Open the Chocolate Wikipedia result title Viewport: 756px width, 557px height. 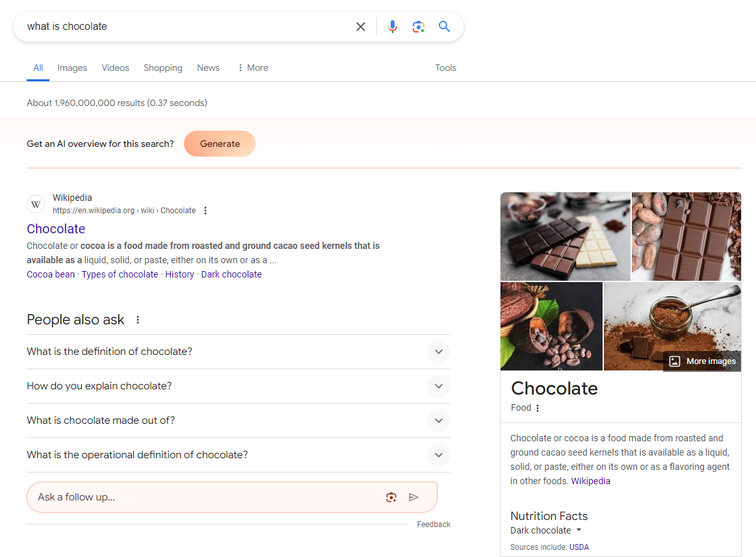pos(56,229)
